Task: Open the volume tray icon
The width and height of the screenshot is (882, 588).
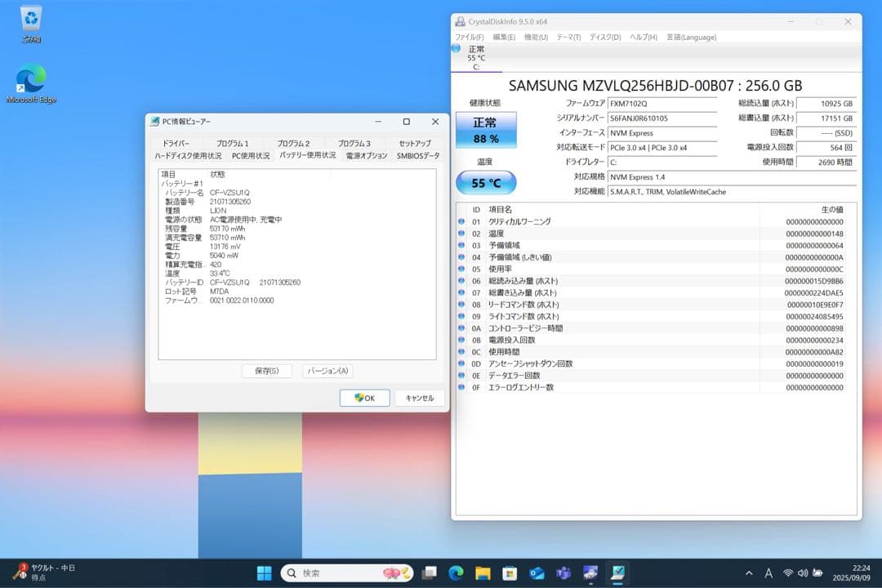Action: click(x=803, y=572)
